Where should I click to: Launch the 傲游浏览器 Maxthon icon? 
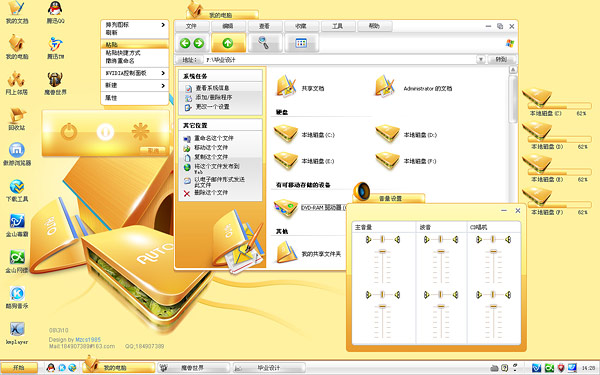16,154
